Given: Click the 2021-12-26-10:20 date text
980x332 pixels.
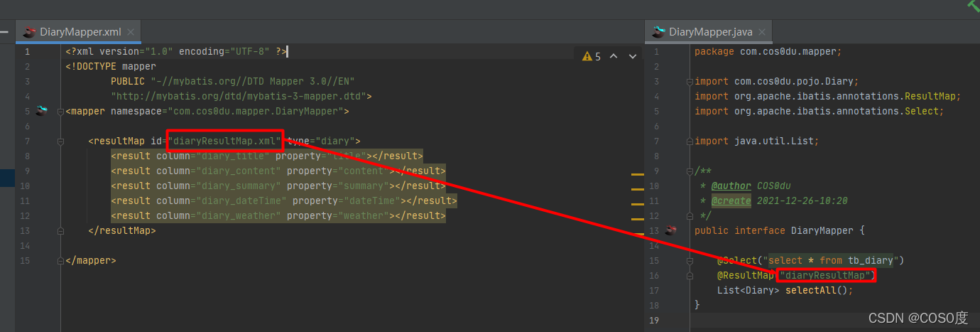Looking at the screenshot, I should coord(802,201).
